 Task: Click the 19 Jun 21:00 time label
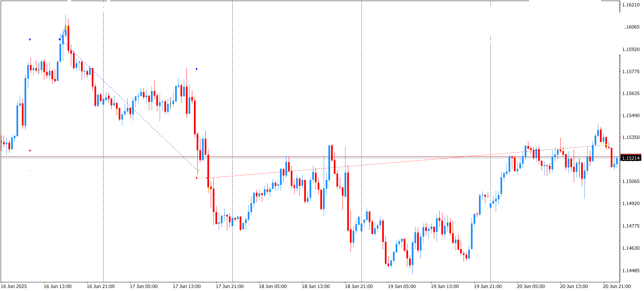[488, 286]
